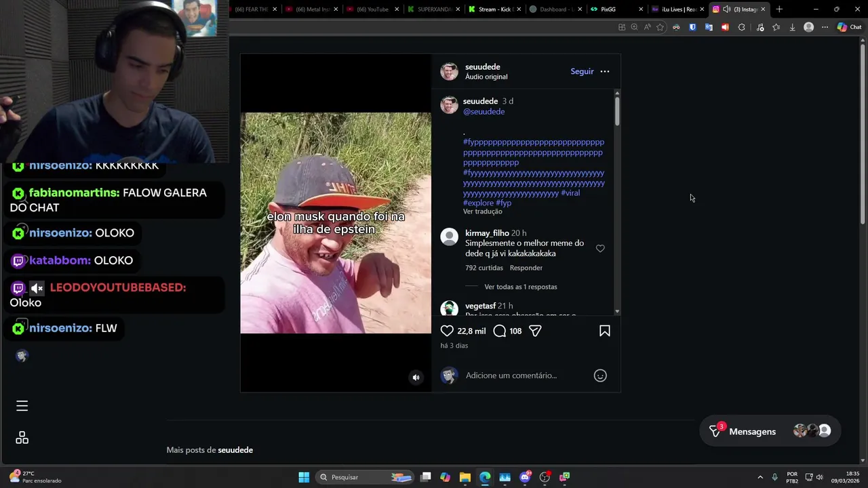This screenshot has width=868, height=488.
Task: Switch to the 'Stream - Kick' tab
Action: pos(494,9)
